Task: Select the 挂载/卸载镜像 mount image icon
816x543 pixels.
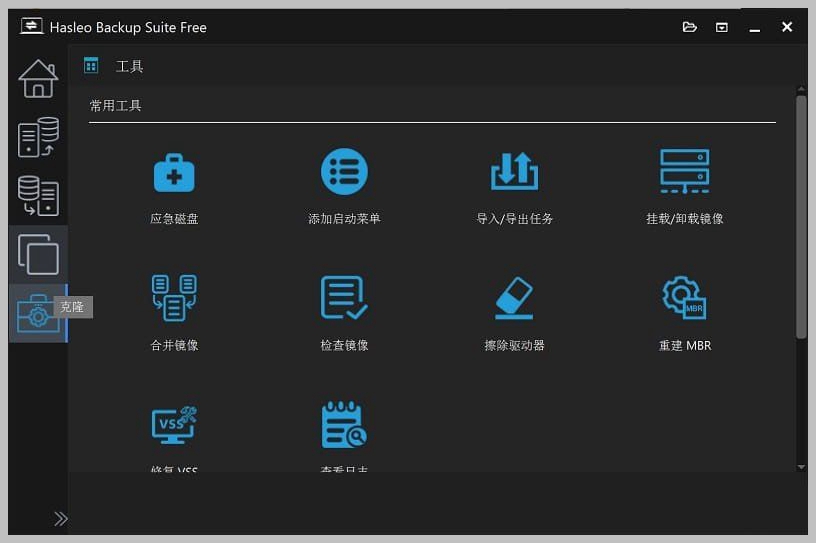Action: click(x=684, y=172)
